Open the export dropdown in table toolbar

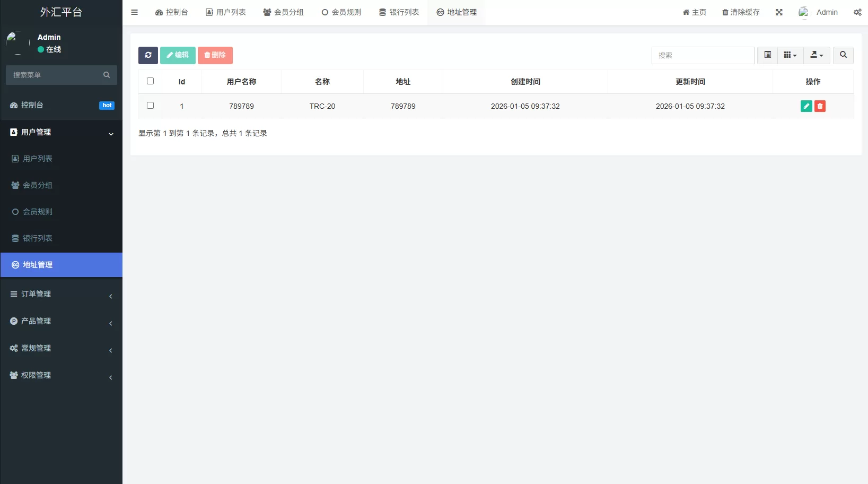[x=817, y=55]
